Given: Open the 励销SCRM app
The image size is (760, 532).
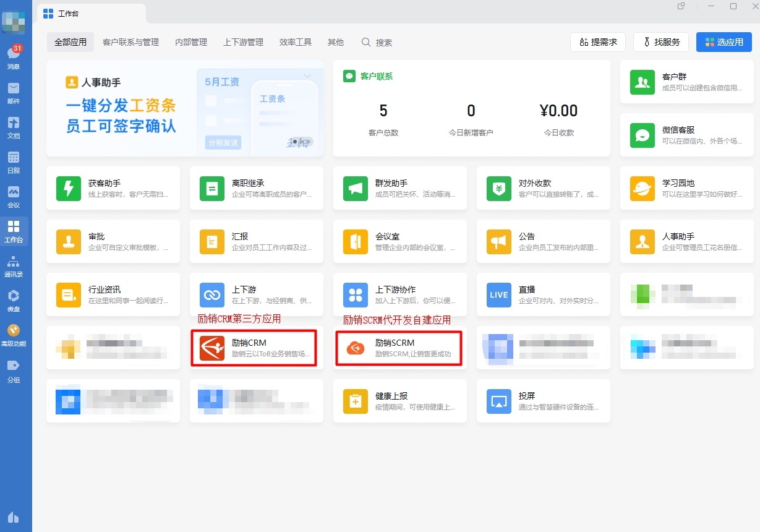Looking at the screenshot, I should point(398,348).
